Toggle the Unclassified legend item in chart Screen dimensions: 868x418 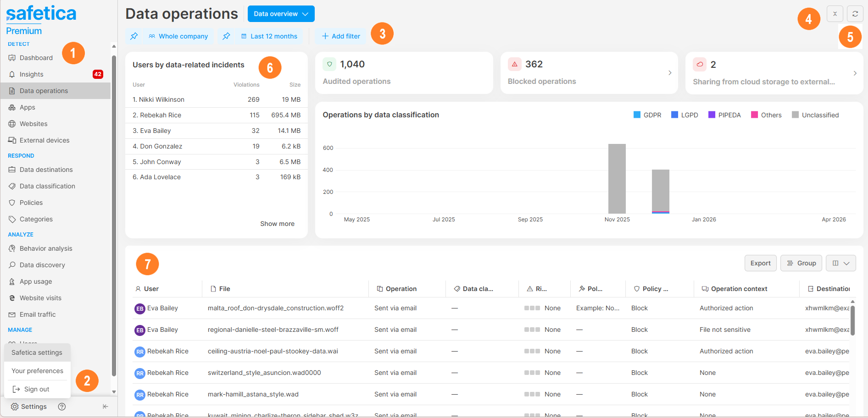pyautogui.click(x=815, y=115)
